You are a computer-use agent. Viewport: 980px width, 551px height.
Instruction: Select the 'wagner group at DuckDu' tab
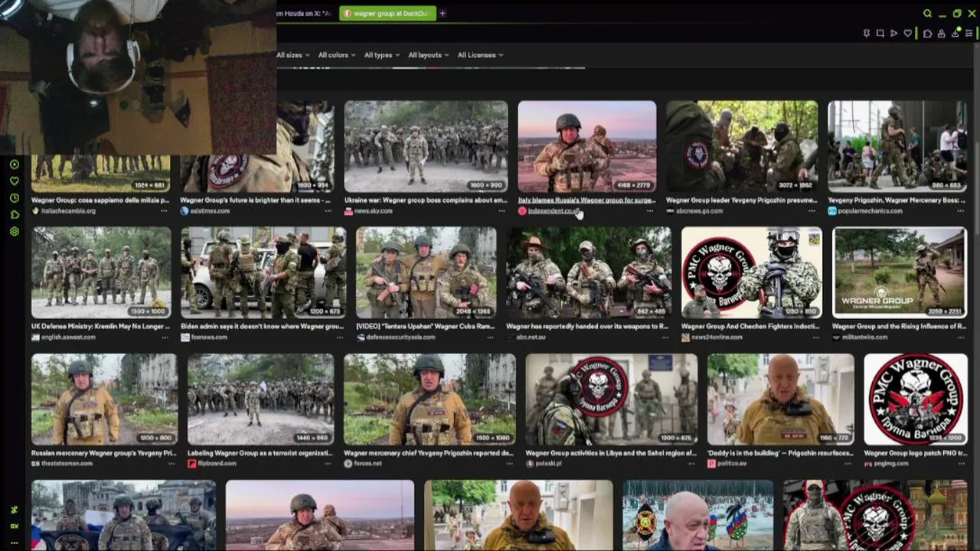387,13
